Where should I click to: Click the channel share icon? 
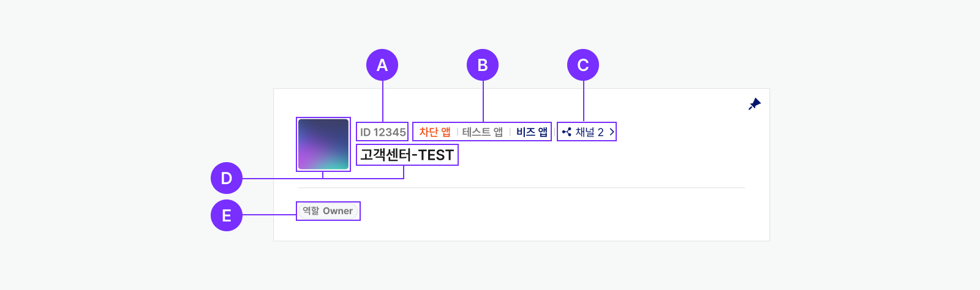pos(567,132)
